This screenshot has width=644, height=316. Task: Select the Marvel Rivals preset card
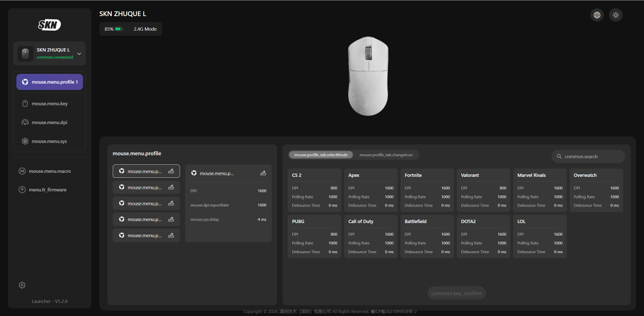tap(540, 190)
